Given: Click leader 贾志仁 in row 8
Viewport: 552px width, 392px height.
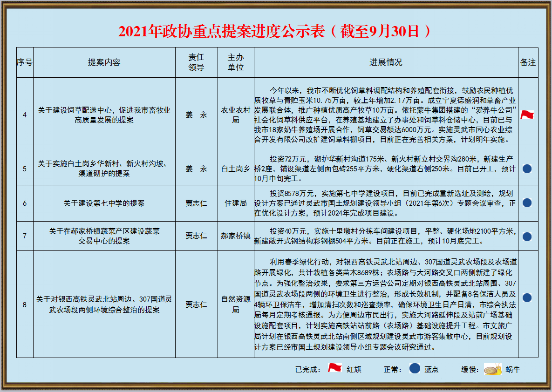Looking at the screenshot, I should pos(196,304).
